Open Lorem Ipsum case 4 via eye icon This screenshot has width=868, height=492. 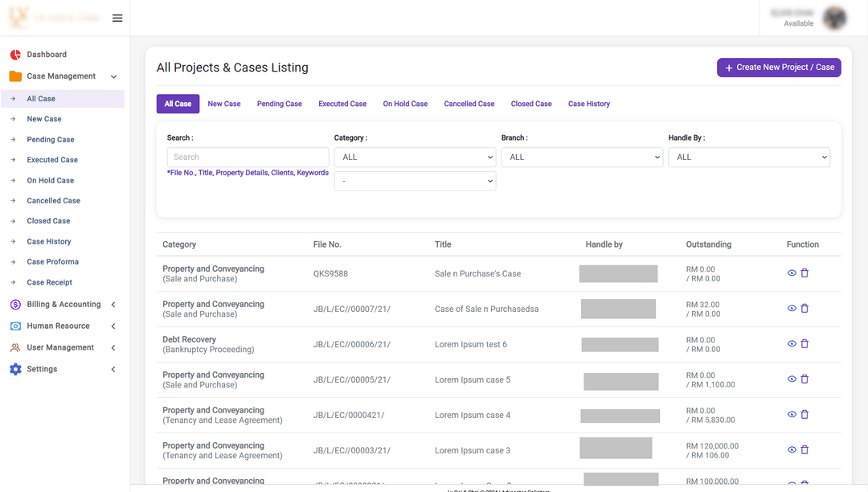tap(792, 414)
